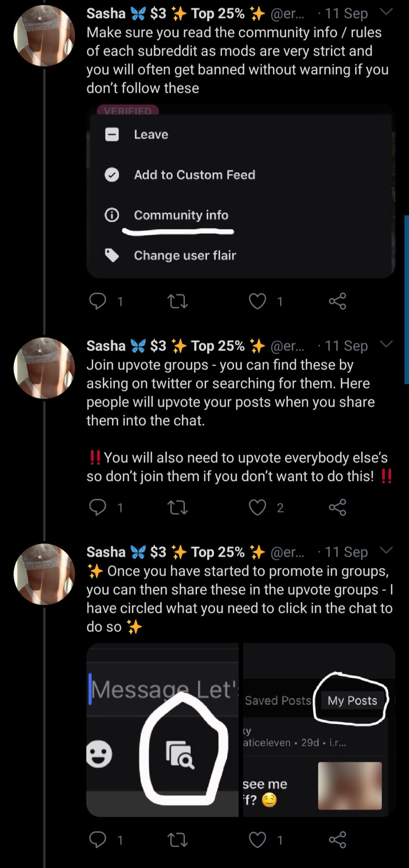This screenshot has height=868, width=409.
Task: Select Community info in the menu image
Action: 181,215
